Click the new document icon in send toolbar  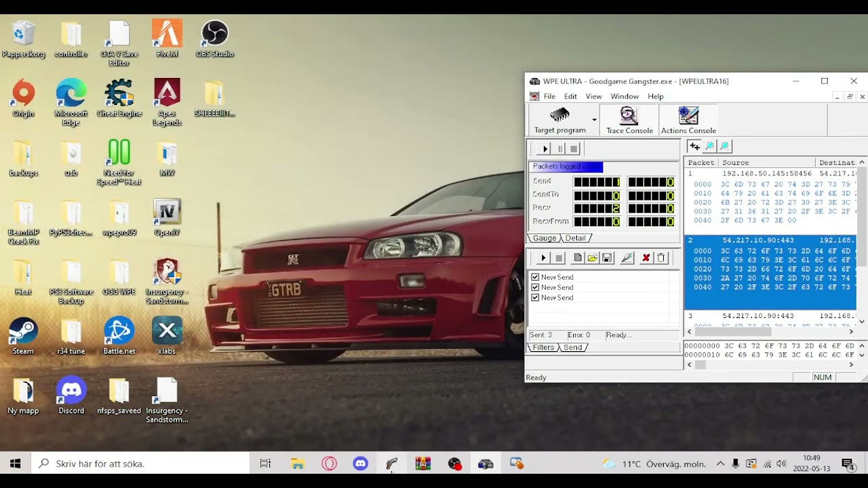coord(577,258)
